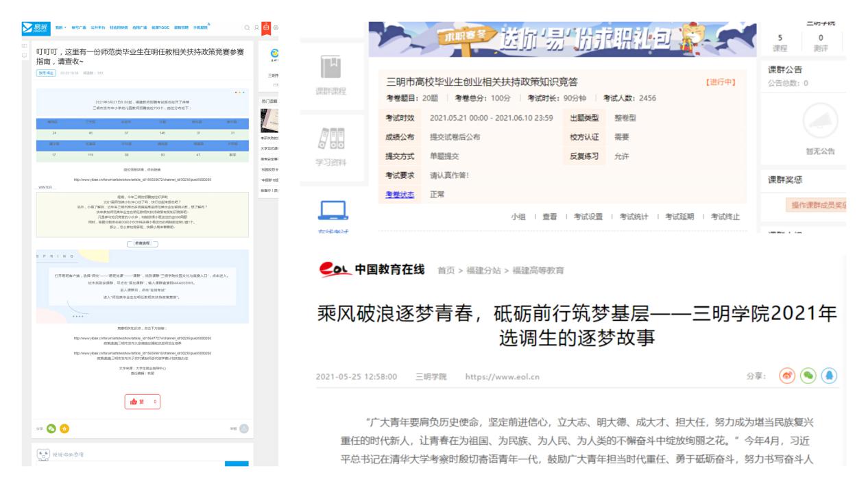Viewport: 868px width, 488px height.
Task: Click the yellow star share icon below the article
Action: tap(64, 428)
